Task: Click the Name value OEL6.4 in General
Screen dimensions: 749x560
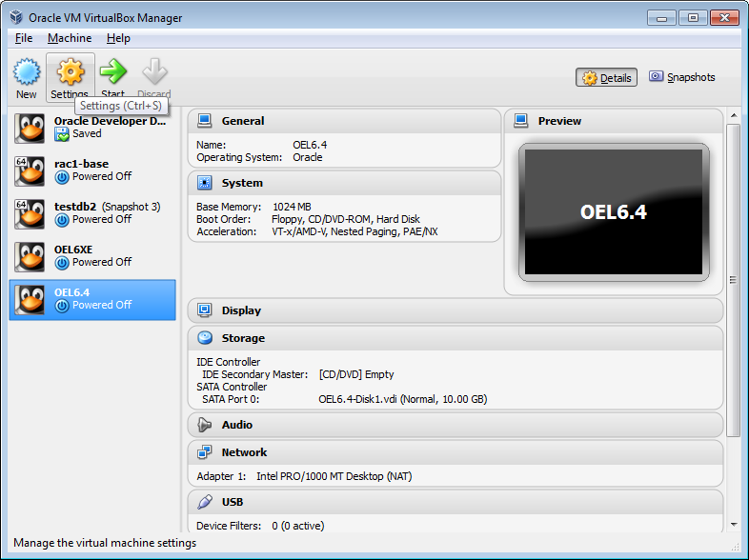Action: click(310, 145)
